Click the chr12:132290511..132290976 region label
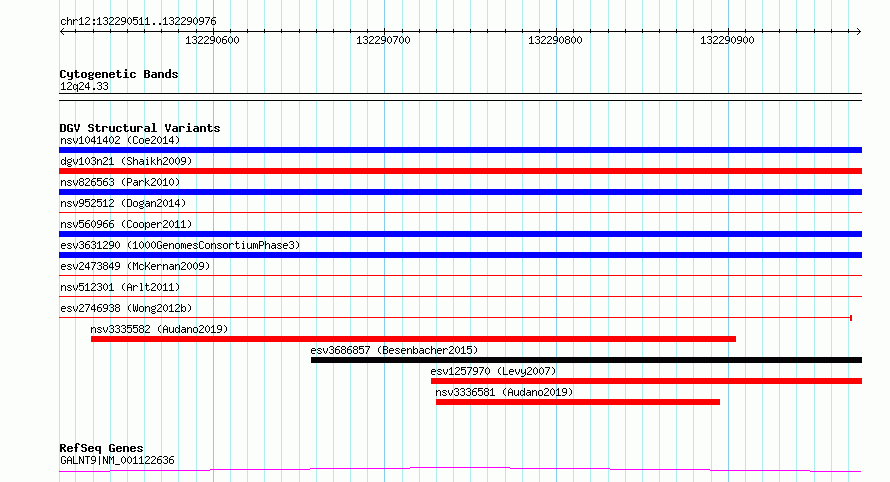This screenshot has width=890, height=482. coord(138,22)
